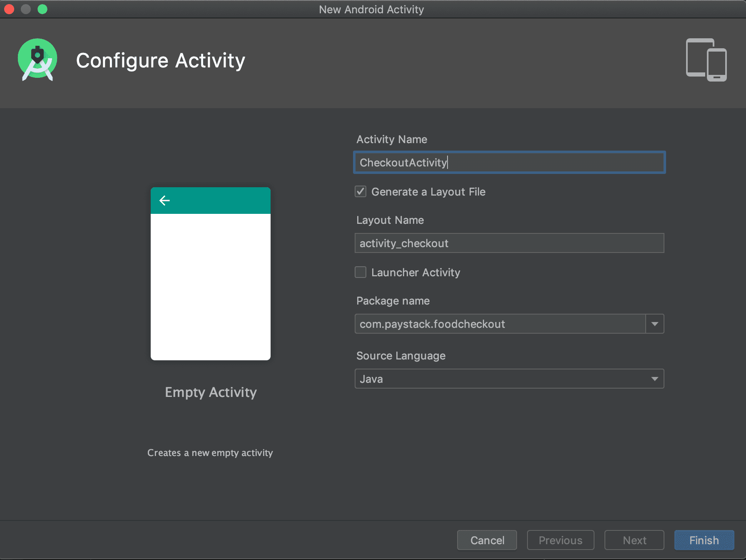Image resolution: width=746 pixels, height=560 pixels.
Task: Click the package name field com.paystack.foodcheckout
Action: coord(500,324)
